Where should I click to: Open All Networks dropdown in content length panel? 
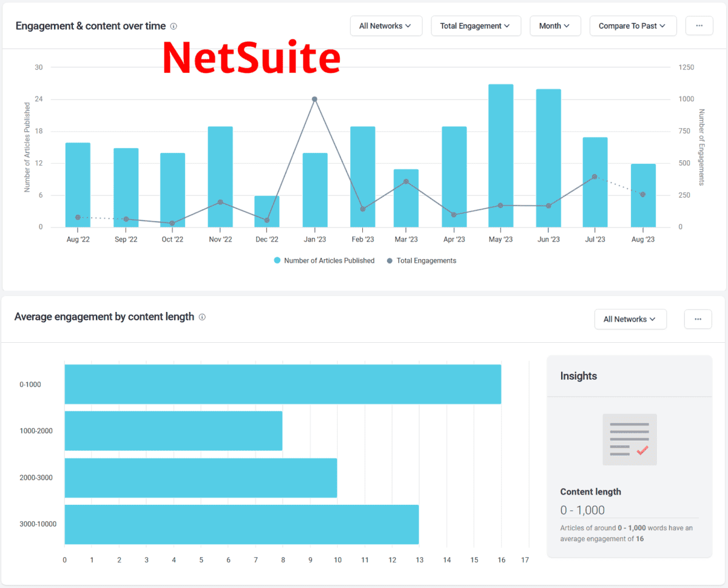coord(630,319)
